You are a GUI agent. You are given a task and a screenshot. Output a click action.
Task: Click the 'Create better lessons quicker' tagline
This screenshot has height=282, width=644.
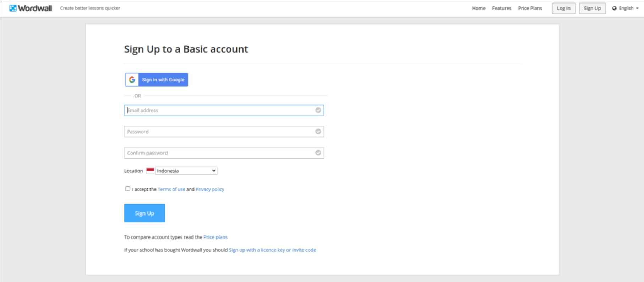click(90, 8)
